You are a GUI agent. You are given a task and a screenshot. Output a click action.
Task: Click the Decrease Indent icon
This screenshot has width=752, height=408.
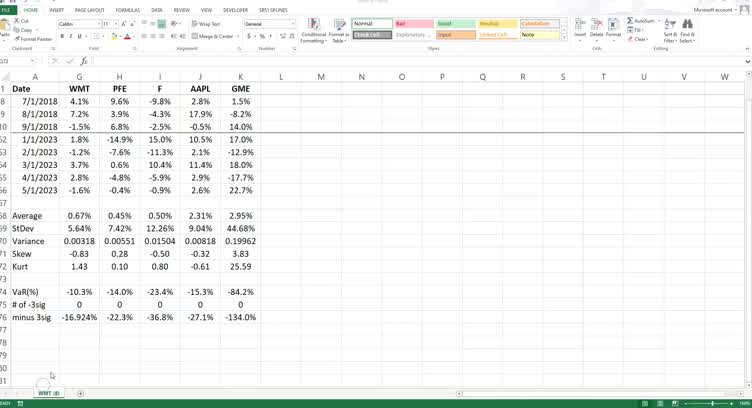pyautogui.click(x=174, y=36)
